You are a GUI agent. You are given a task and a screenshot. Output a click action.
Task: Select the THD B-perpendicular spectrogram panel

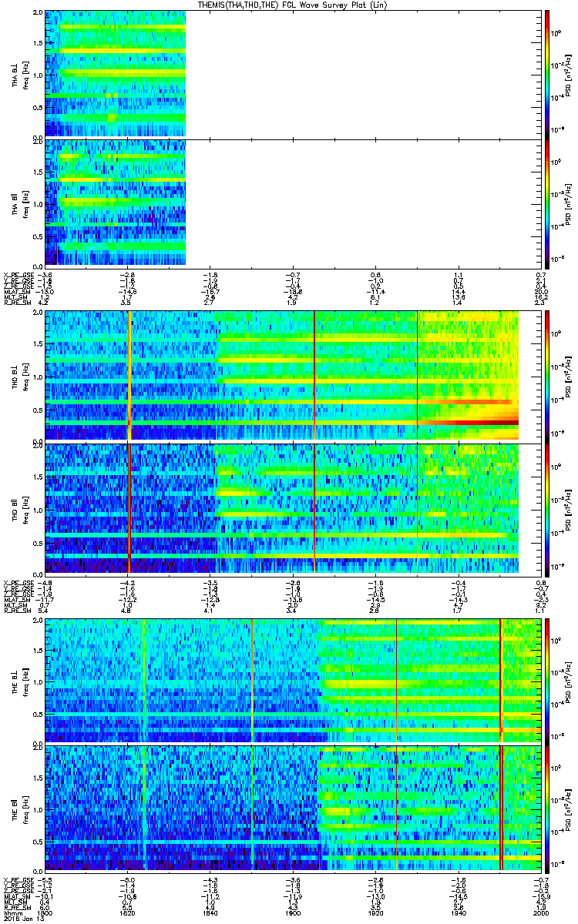tap(293, 377)
